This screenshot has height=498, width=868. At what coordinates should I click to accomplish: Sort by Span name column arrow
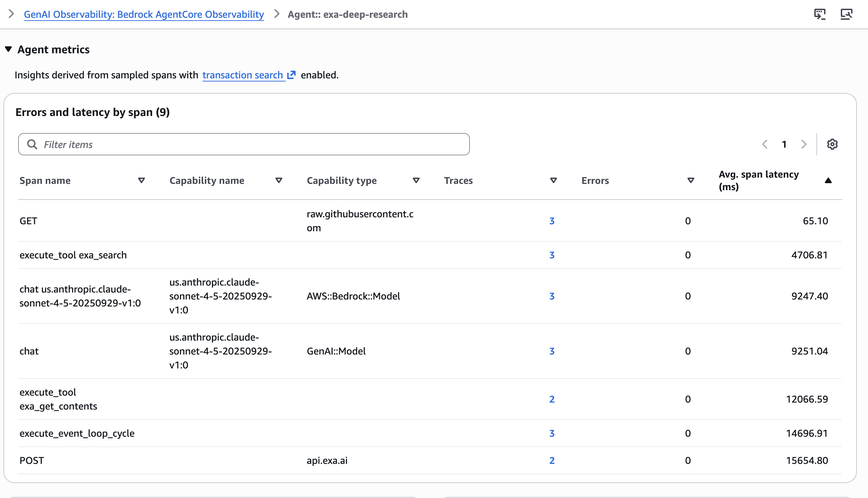pos(142,180)
